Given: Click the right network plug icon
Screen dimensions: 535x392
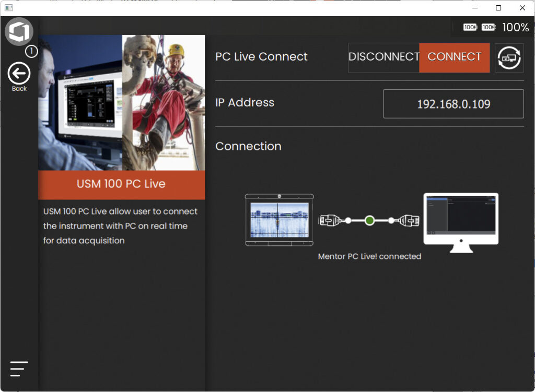Looking at the screenshot, I should [x=409, y=221].
